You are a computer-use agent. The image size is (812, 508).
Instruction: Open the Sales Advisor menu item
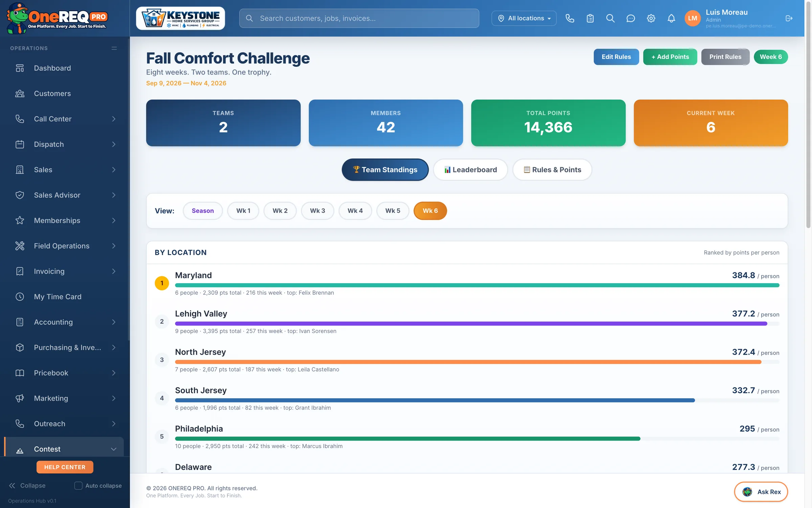(64, 195)
